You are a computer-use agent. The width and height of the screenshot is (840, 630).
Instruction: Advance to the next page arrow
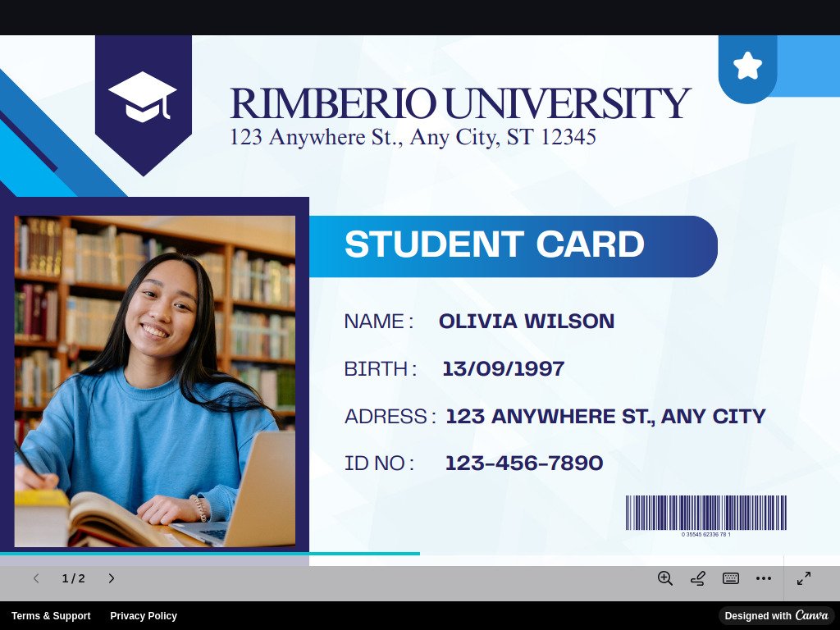[112, 578]
